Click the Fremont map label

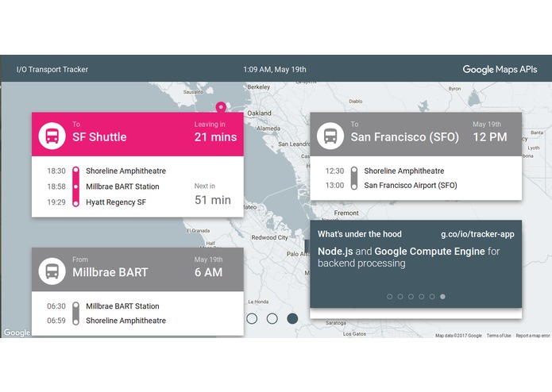tap(346, 213)
